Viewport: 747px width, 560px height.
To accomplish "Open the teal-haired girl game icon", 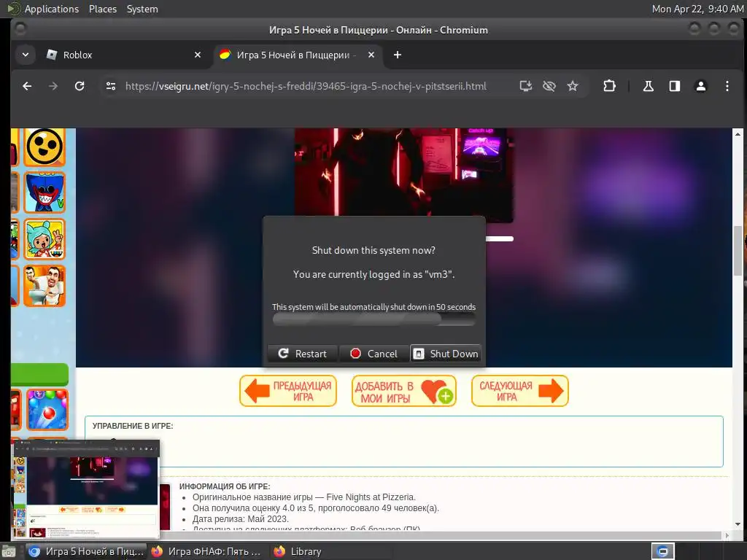I will tap(44, 239).
